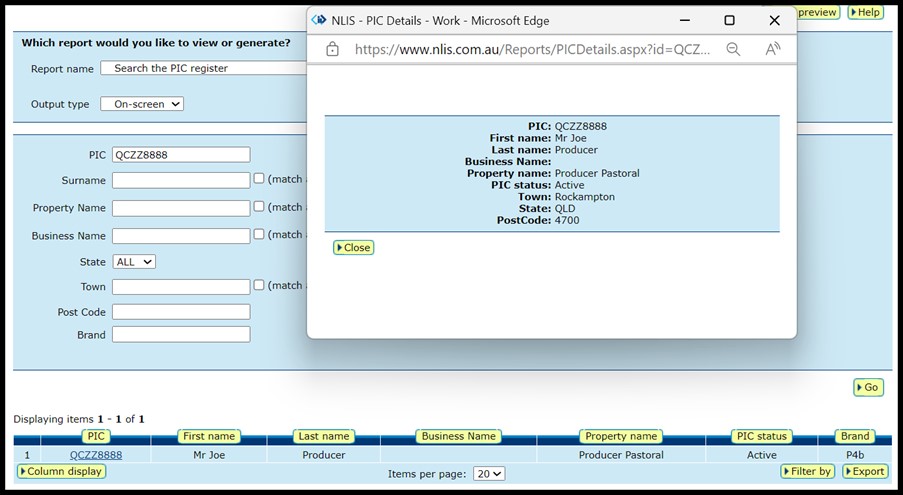The width and height of the screenshot is (903, 495).
Task: Click the site lock icon in address bar
Action: tap(332, 49)
